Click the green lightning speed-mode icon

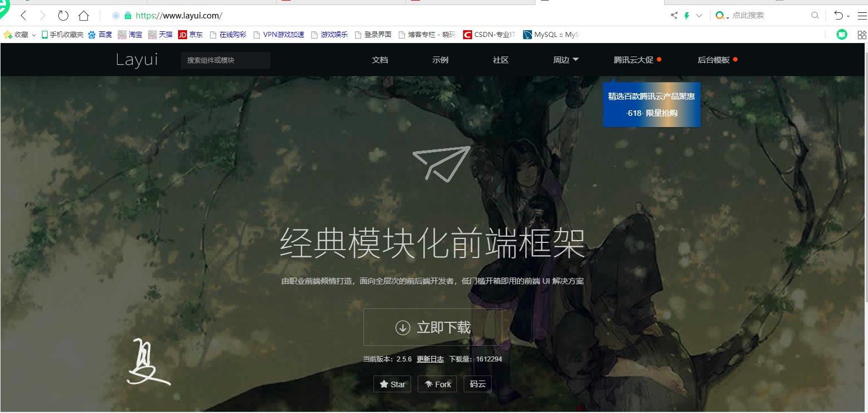(687, 16)
